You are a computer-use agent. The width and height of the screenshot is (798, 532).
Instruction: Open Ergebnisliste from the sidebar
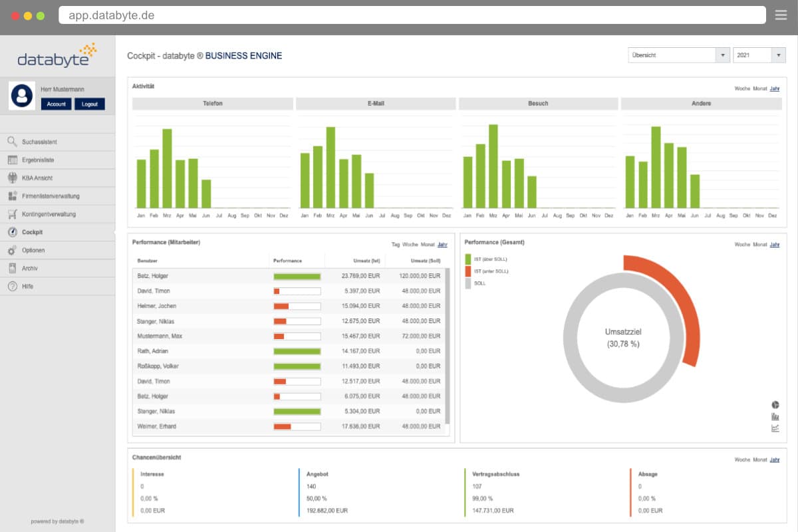tap(57, 160)
